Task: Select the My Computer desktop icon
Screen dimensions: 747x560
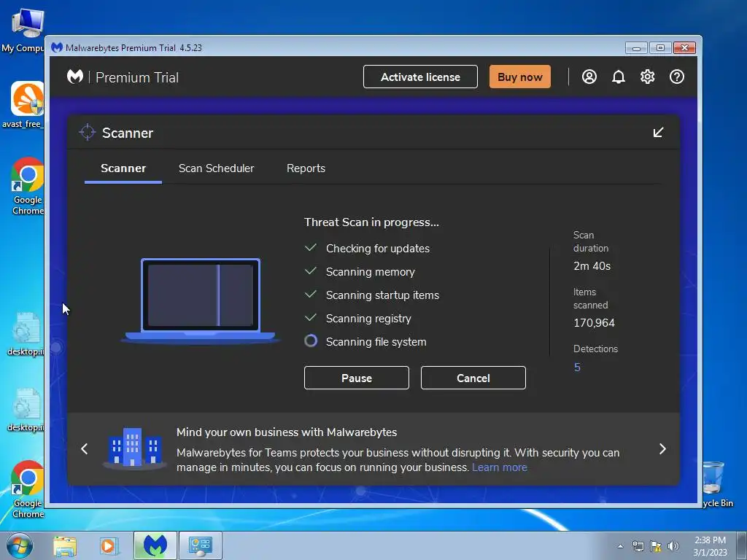Action: click(24, 31)
